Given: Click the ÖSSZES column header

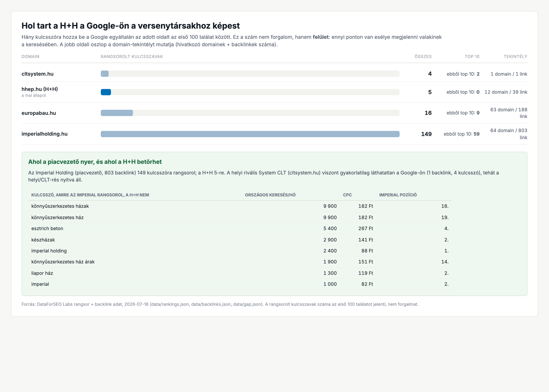Looking at the screenshot, I should [x=423, y=56].
